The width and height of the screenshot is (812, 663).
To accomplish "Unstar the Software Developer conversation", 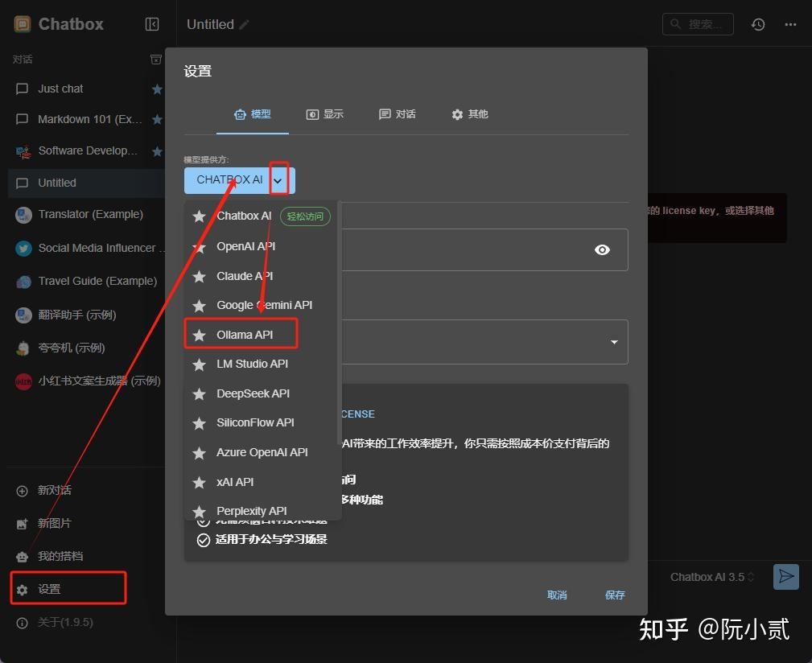I will (x=157, y=151).
